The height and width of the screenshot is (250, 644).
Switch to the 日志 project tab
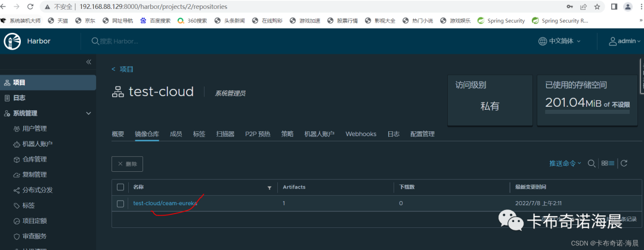pos(394,134)
